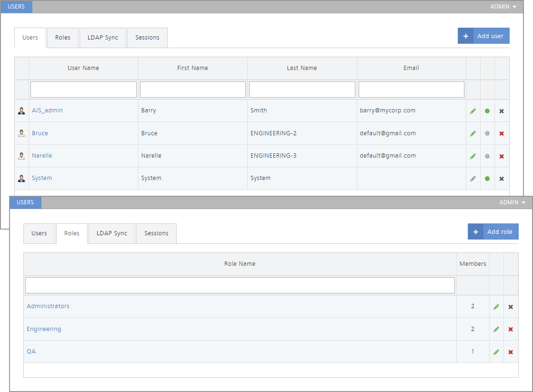Open ADMIN dropdown in top window
This screenshot has height=392, width=533.
pos(503,7)
